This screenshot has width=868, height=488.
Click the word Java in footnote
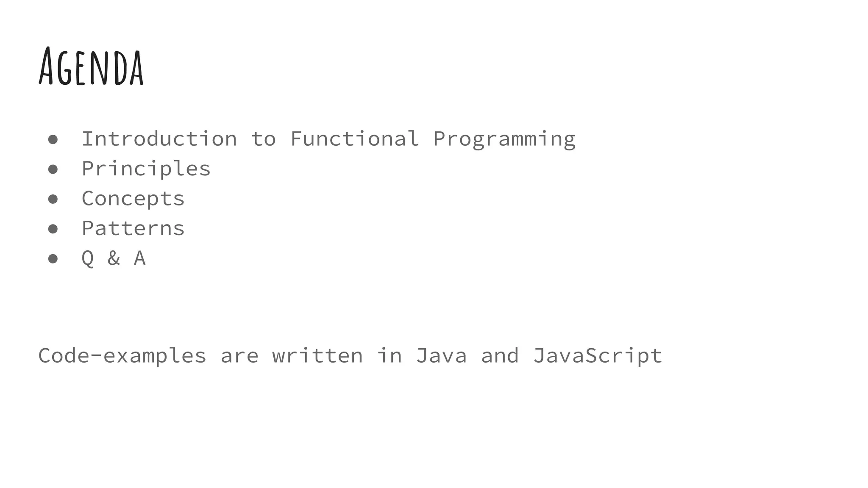point(441,355)
